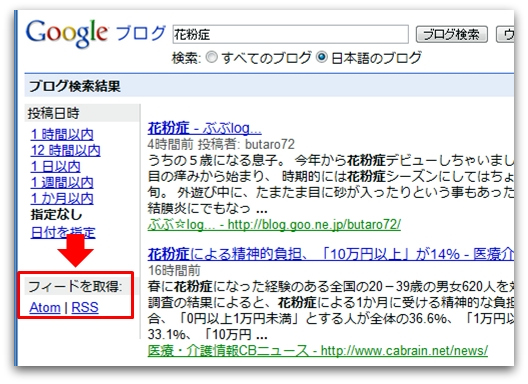
Task: Click the 投稿日時 sidebar heading
Action: tap(54, 114)
